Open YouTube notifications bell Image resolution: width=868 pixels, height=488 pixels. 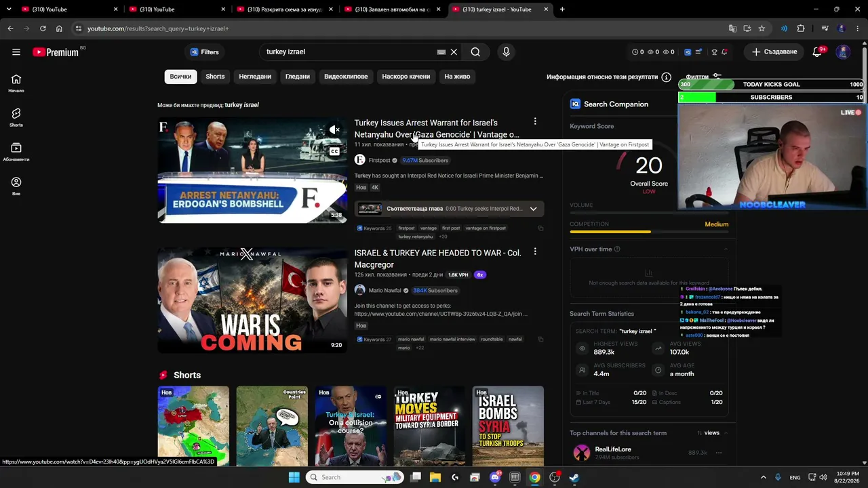tap(817, 52)
